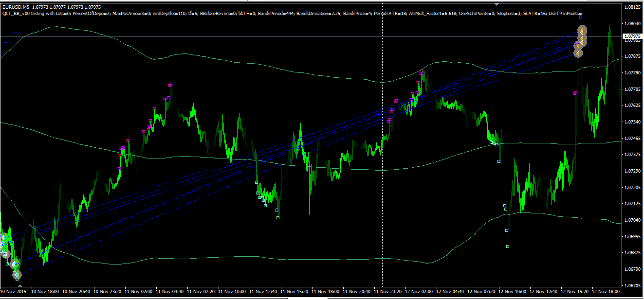The image size is (644, 299).
Task: Click the 1.07455 price scale label
Action: (632, 139)
